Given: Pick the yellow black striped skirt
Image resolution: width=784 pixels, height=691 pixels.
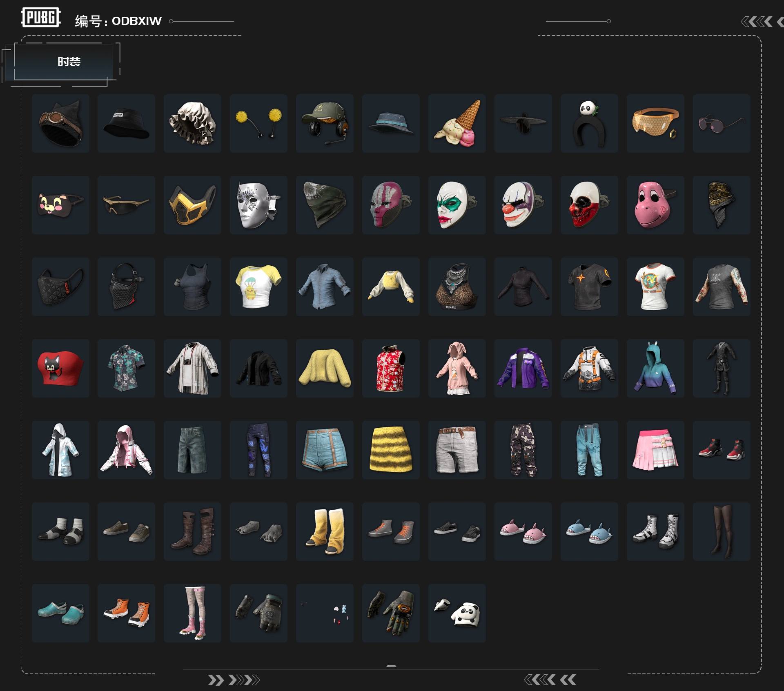Looking at the screenshot, I should (391, 450).
